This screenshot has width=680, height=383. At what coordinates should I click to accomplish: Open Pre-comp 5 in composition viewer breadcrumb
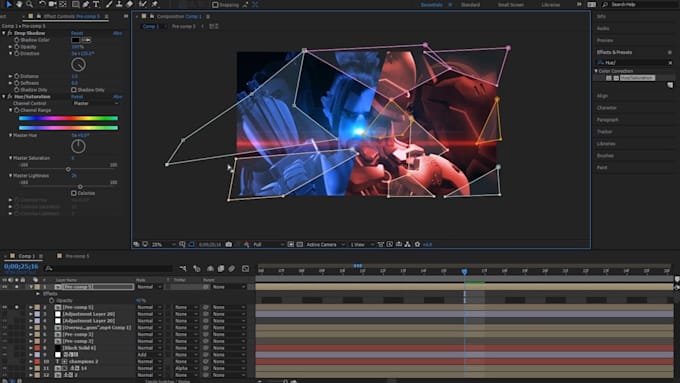pyautogui.click(x=184, y=26)
